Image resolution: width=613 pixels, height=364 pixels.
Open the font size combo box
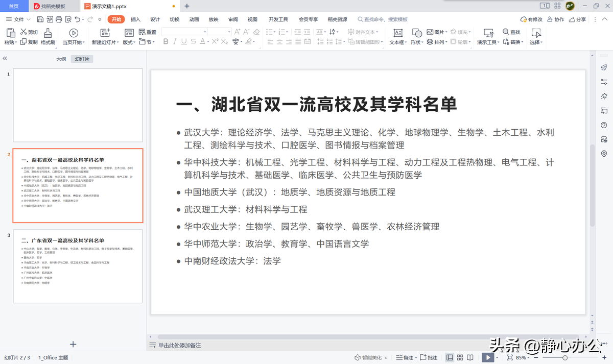[220, 32]
